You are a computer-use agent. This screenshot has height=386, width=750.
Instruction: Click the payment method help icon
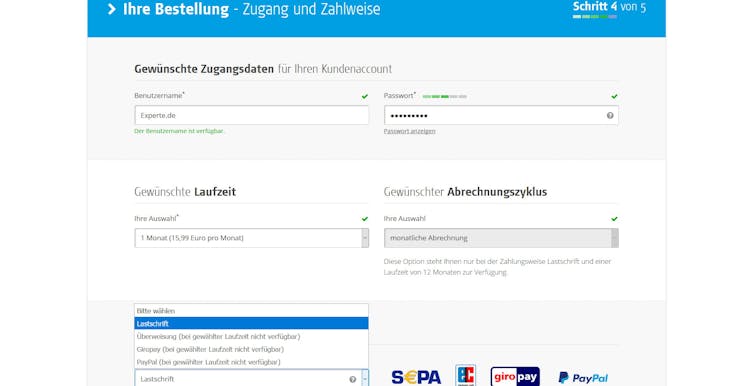(353, 379)
